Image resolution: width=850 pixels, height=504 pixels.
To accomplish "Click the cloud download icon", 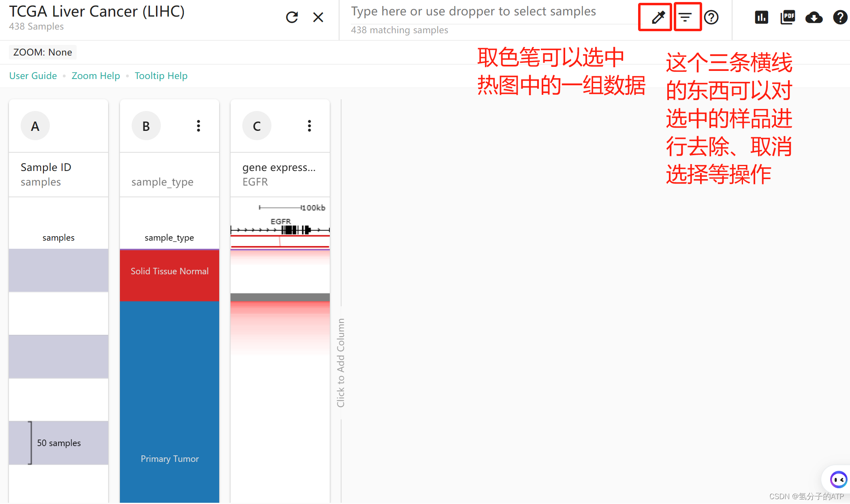I will [x=814, y=17].
